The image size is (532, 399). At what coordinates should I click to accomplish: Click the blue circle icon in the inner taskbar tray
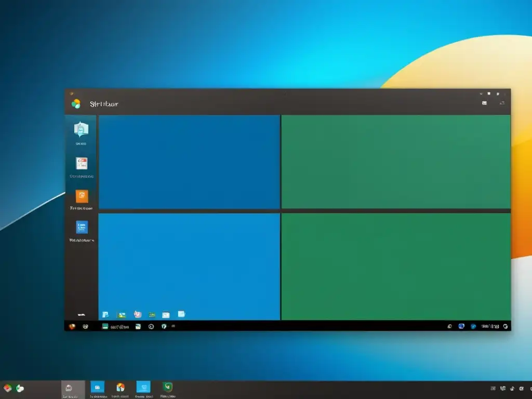click(473, 326)
